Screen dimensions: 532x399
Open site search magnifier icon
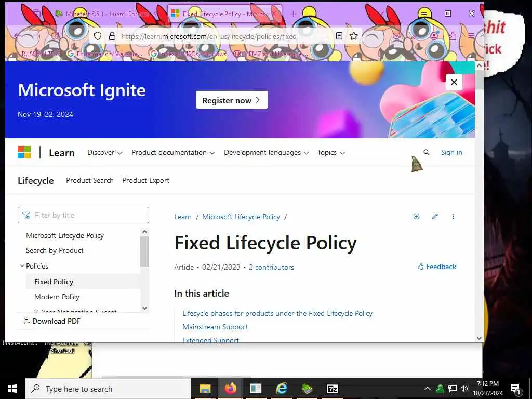coord(427,152)
